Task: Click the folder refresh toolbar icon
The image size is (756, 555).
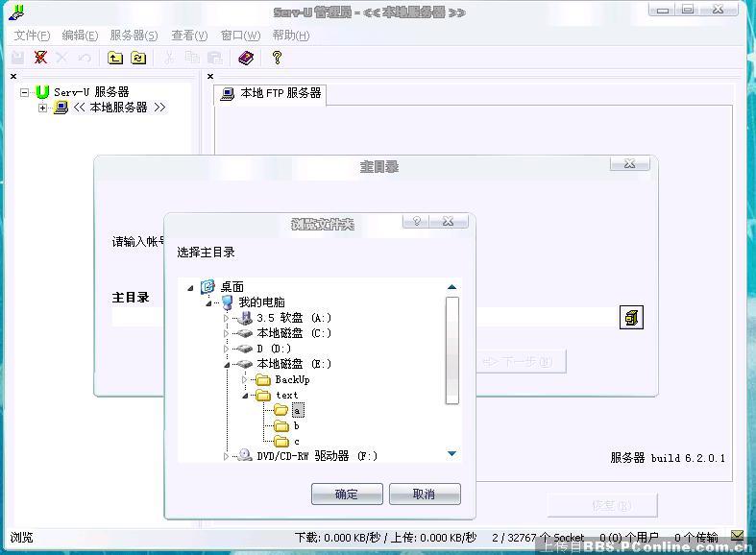Action: [x=138, y=58]
